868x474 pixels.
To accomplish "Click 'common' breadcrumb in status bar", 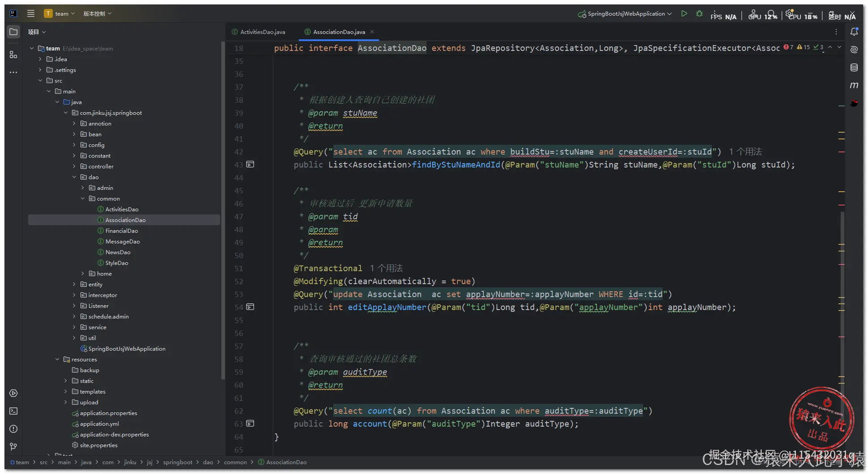I will pyautogui.click(x=235, y=462).
